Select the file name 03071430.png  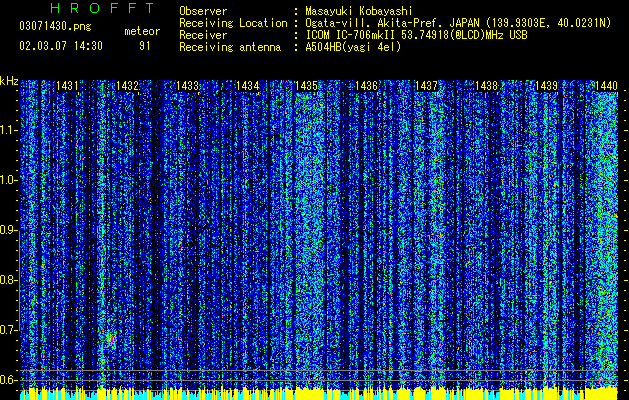[x=55, y=27]
